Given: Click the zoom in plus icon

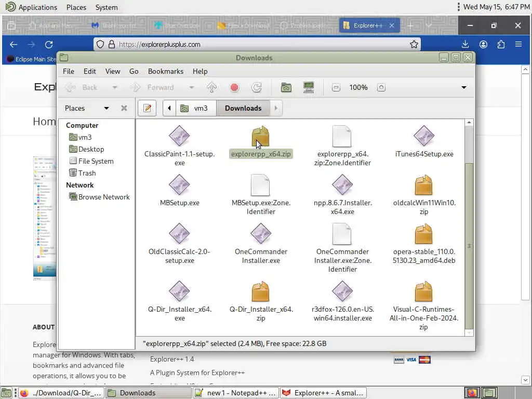Looking at the screenshot, I should tap(381, 87).
